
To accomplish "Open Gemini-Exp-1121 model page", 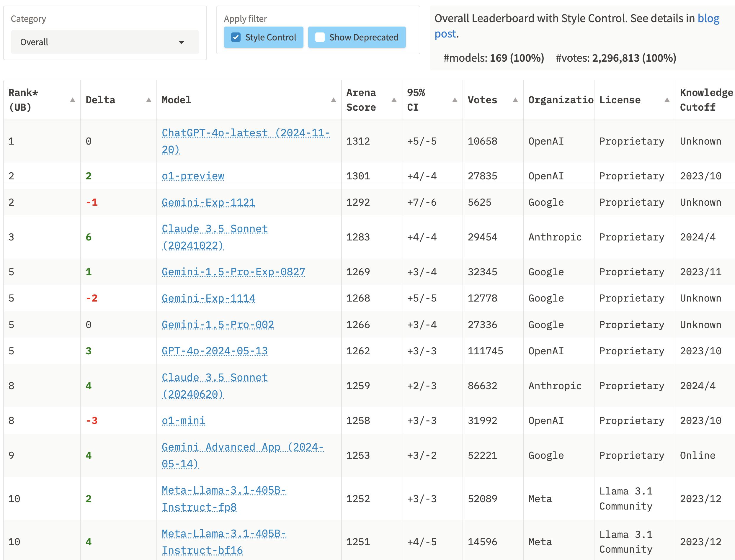I will click(208, 202).
